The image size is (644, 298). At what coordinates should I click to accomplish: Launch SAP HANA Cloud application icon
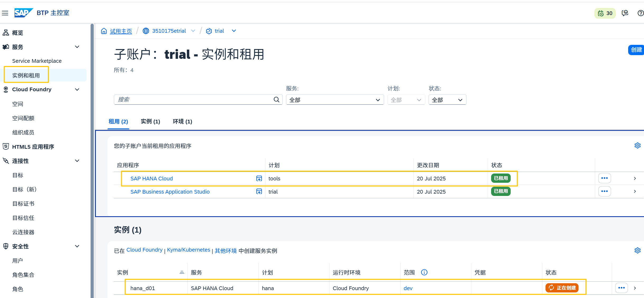[x=259, y=179]
